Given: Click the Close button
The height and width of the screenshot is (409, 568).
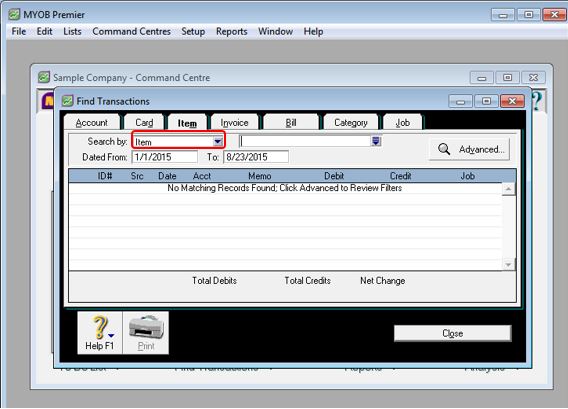Looking at the screenshot, I should coord(452,333).
